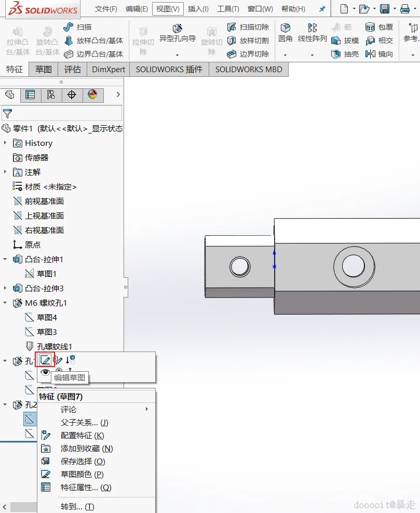Image resolution: width=420 pixels, height=513 pixels.
Task: Select the Mirror (镜向) tool
Action: (379, 54)
